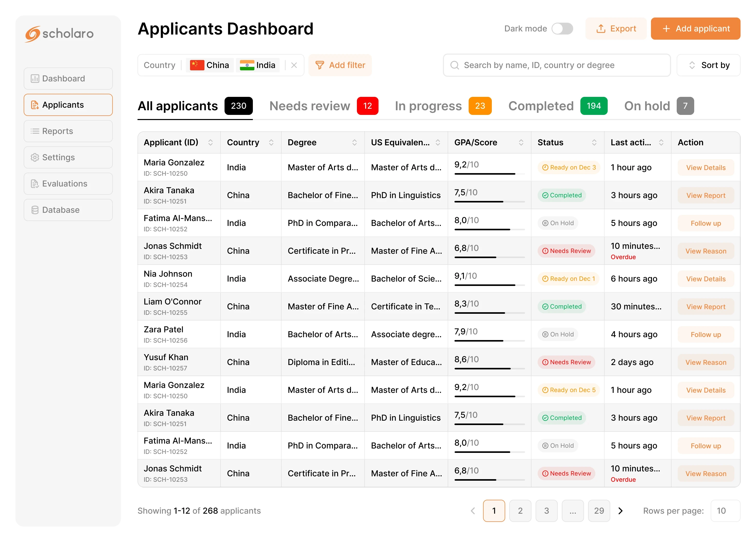The height and width of the screenshot is (542, 756).
Task: Expand sort arrows on Applicant (ID) column
Action: tap(210, 143)
